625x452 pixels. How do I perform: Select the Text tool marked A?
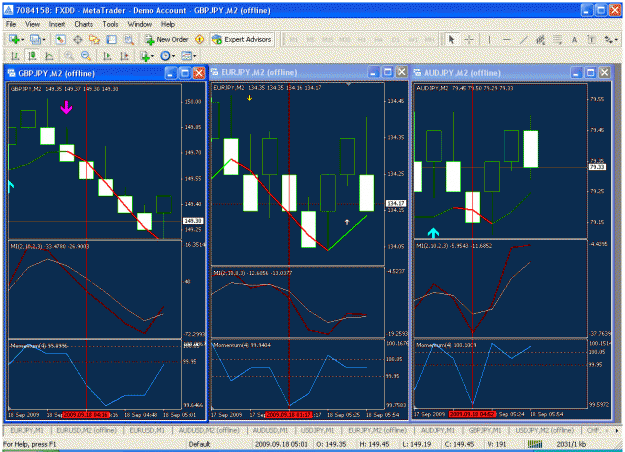click(574, 39)
